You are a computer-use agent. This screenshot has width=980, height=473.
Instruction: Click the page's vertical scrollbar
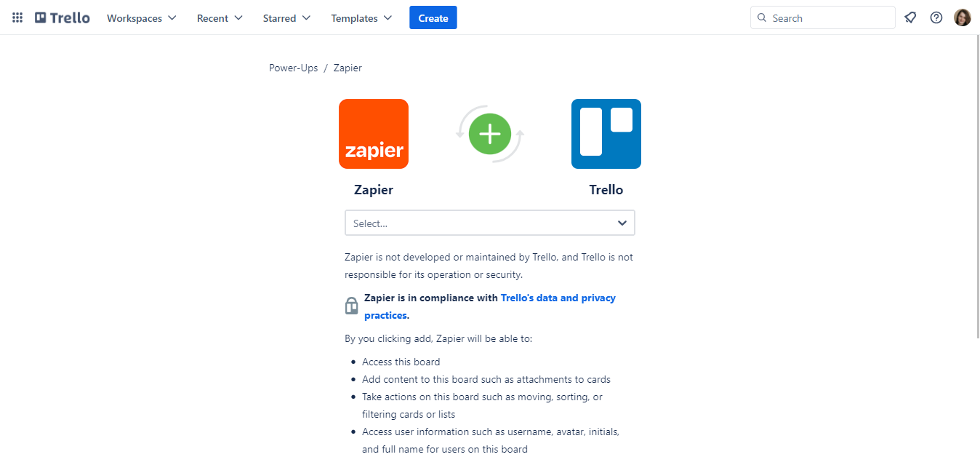976,218
